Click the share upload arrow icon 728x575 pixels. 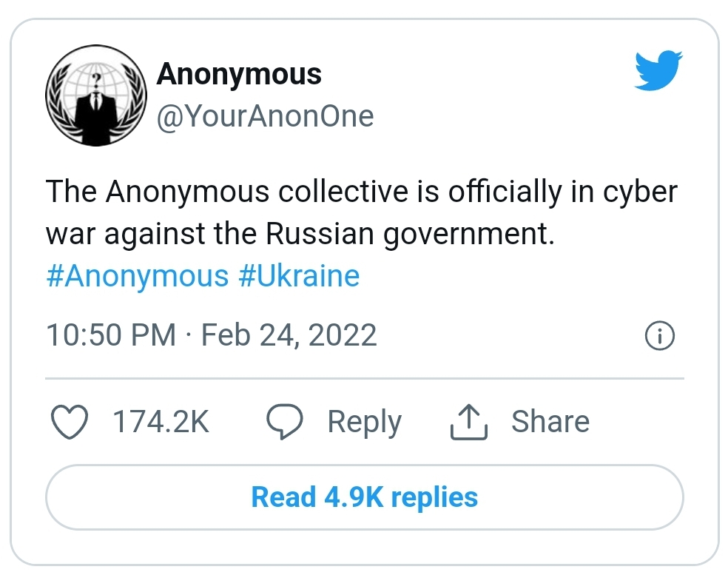[x=468, y=423]
